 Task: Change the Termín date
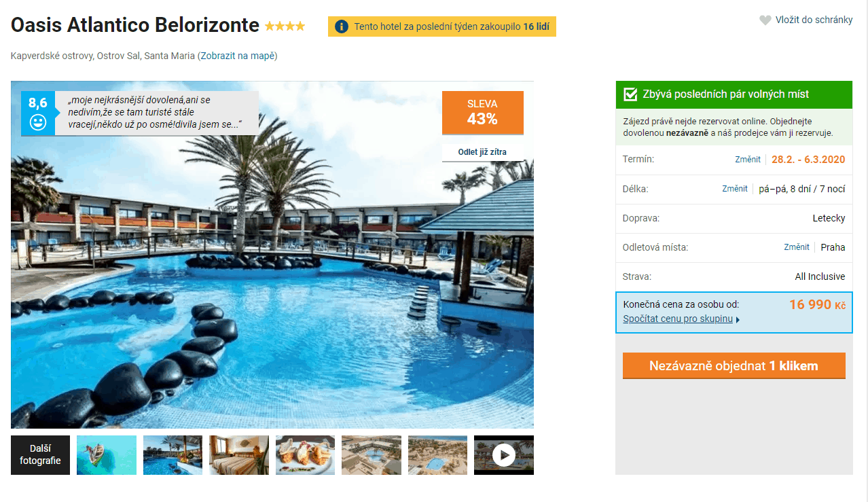(x=748, y=160)
